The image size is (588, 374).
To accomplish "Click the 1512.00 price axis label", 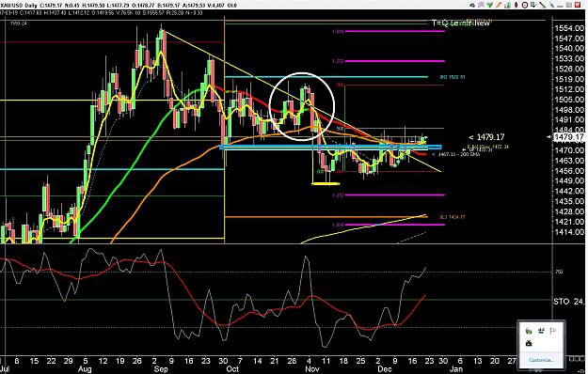I will coord(569,89).
